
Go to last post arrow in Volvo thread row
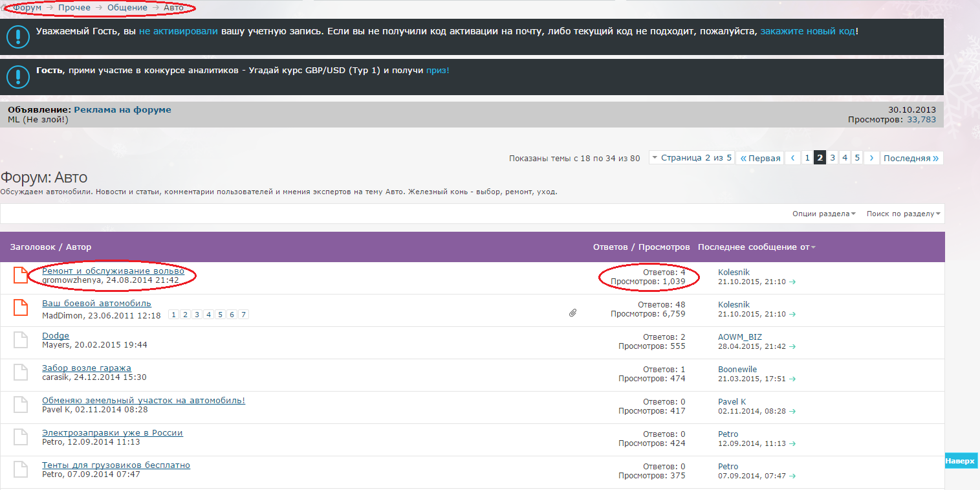(792, 282)
